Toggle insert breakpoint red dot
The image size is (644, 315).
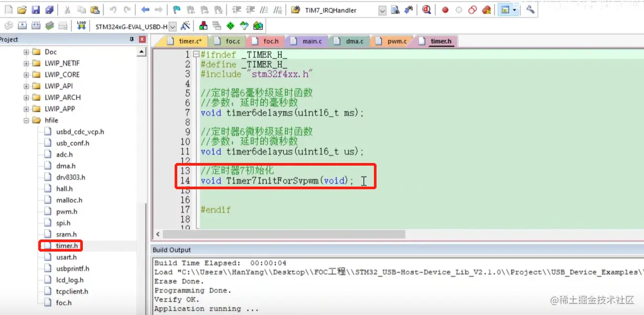pyautogui.click(x=445, y=9)
